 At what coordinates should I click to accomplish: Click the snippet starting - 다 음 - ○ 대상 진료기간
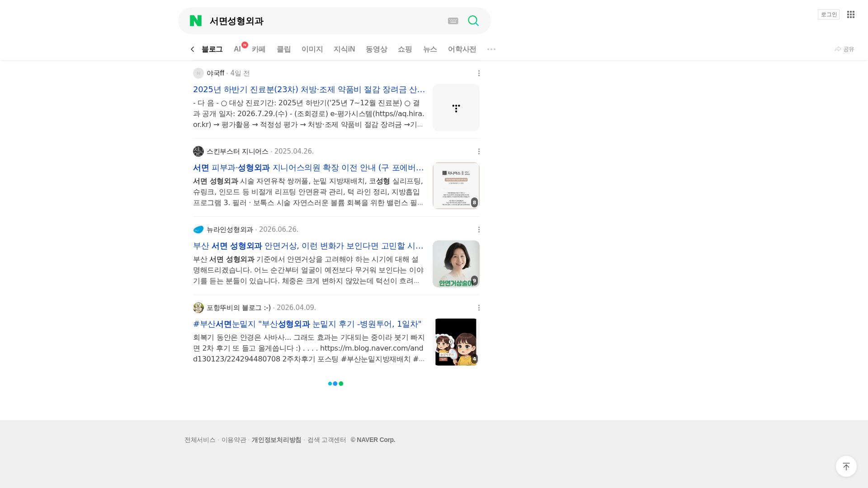[309, 114]
